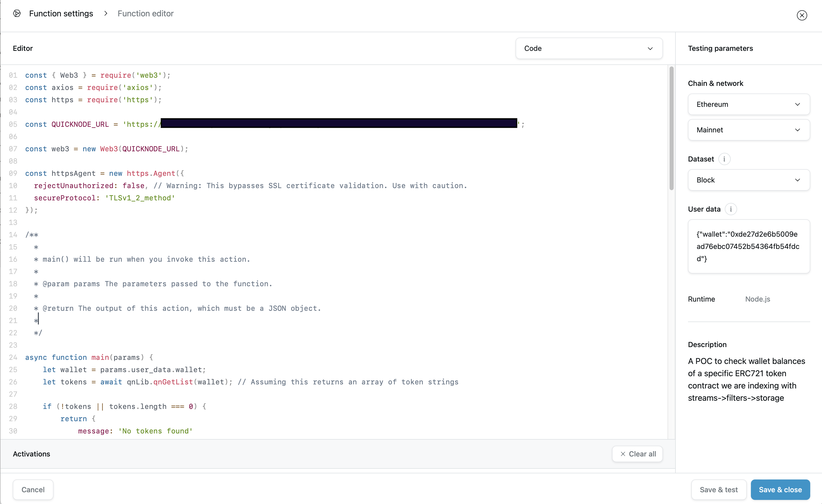The height and width of the screenshot is (504, 822).
Task: Click the Function editor breadcrumb label
Action: (x=146, y=14)
